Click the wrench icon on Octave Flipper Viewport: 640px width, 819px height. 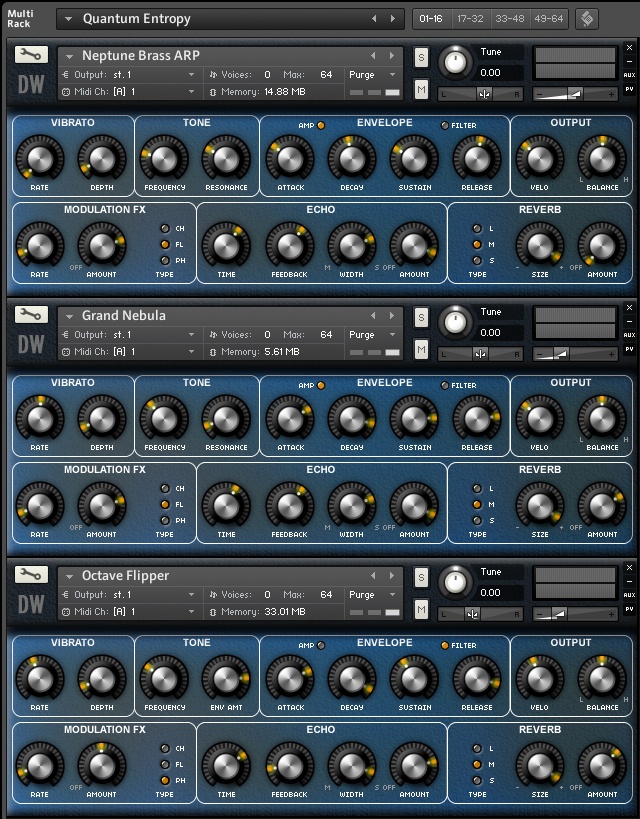(31, 575)
